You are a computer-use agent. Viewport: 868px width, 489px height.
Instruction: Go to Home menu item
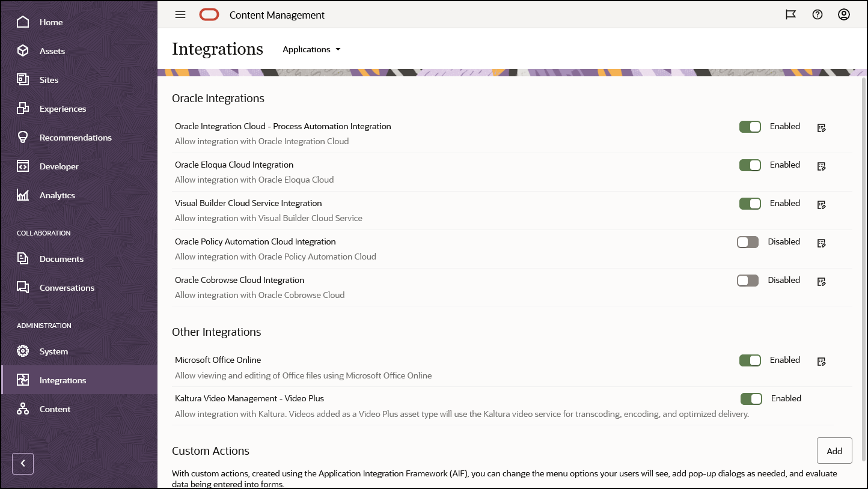tap(79, 22)
